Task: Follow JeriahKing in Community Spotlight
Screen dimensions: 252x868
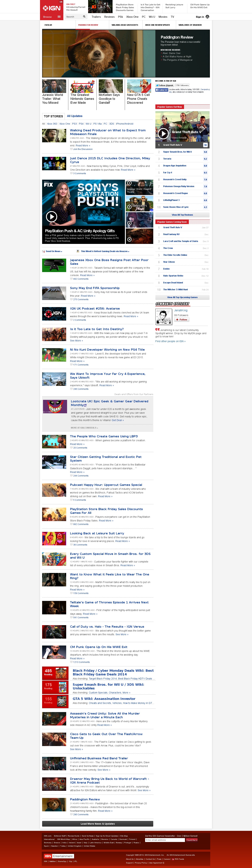Action: click(182, 319)
